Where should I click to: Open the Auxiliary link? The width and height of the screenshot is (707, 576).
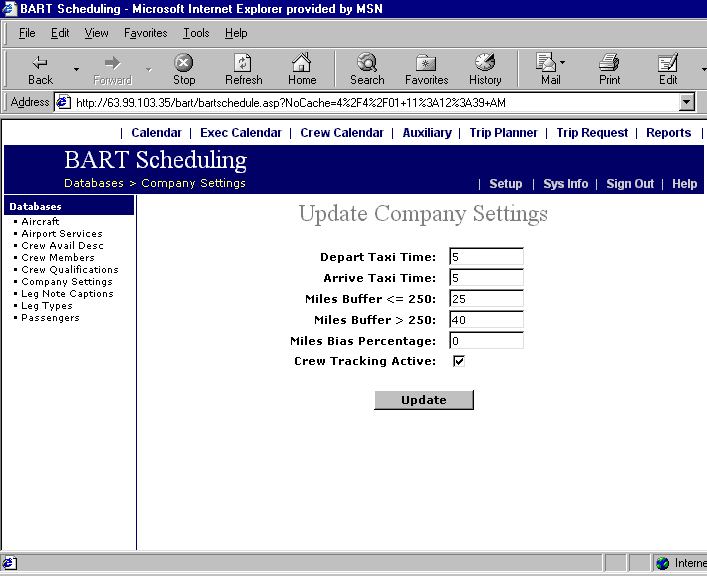(x=427, y=133)
